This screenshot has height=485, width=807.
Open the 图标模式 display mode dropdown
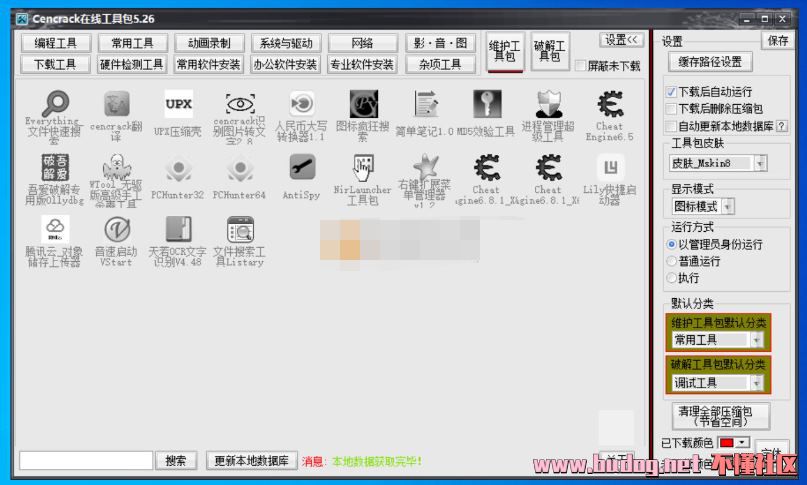[x=727, y=206]
